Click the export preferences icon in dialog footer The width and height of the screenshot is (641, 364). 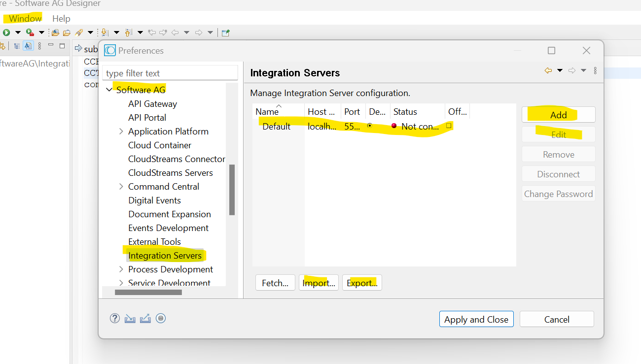(145, 318)
